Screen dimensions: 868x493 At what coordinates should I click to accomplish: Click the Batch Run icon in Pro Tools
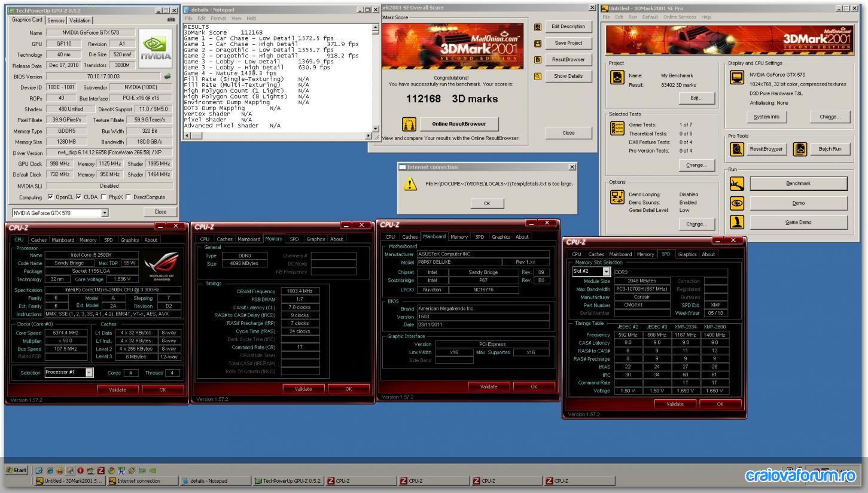point(800,149)
